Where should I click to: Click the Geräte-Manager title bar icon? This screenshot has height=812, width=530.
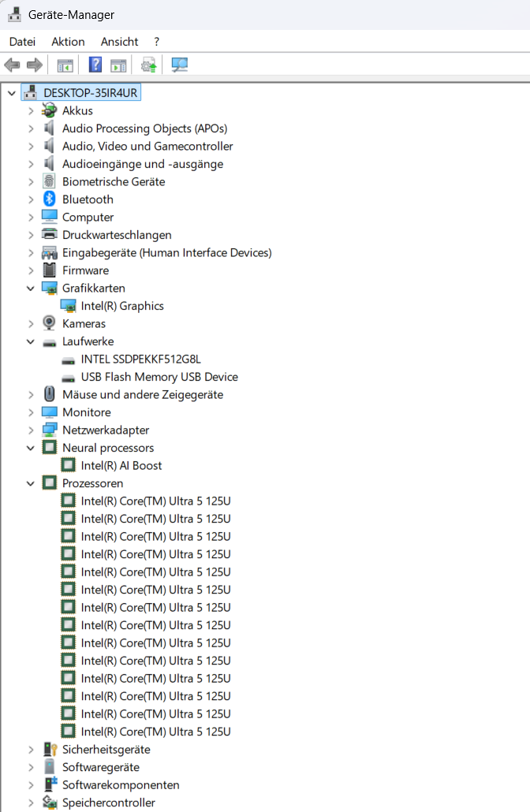click(14, 14)
